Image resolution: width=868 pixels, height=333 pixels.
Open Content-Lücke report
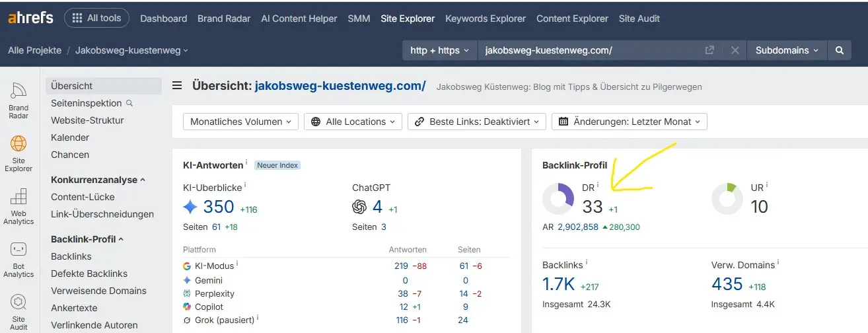[x=83, y=197]
